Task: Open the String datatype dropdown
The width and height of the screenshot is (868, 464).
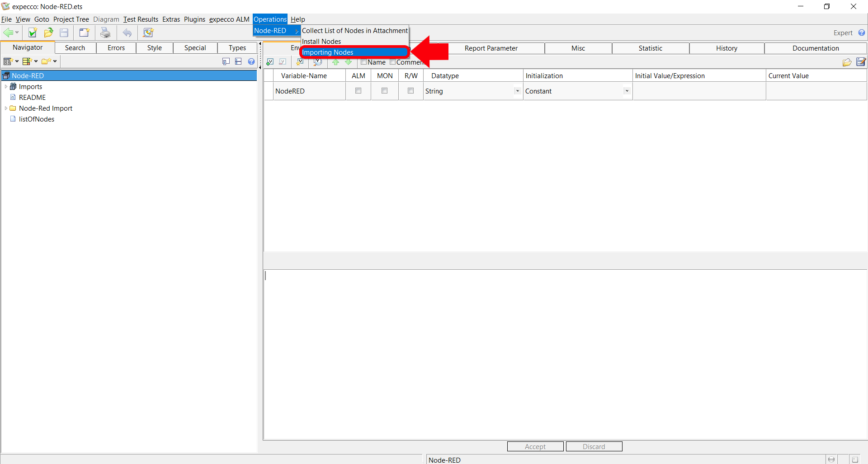Action: pos(517,91)
